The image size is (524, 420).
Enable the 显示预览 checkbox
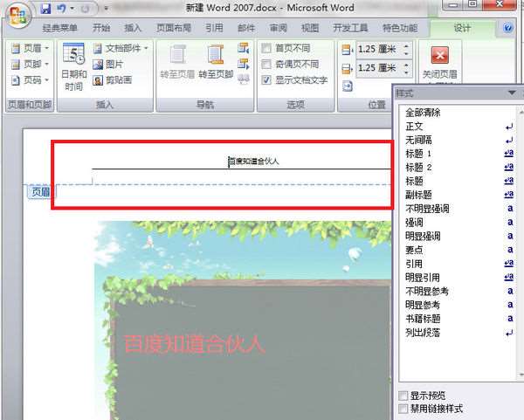403,396
